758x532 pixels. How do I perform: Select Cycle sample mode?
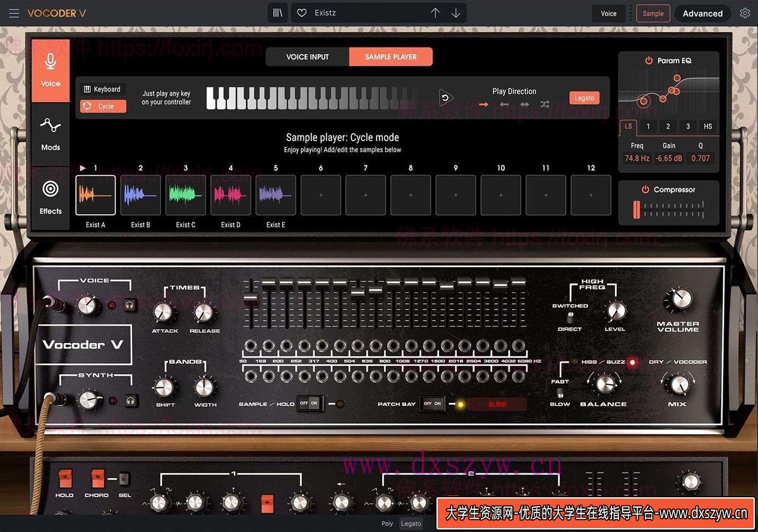(102, 106)
